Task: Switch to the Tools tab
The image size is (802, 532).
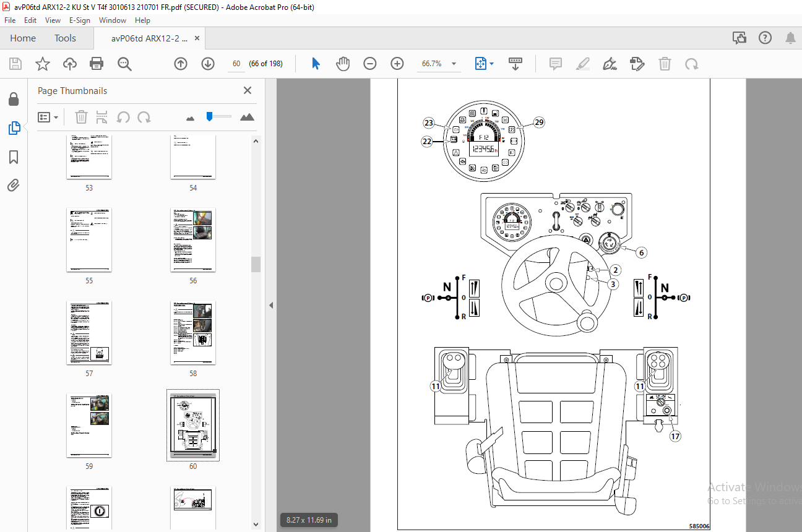Action: tap(65, 38)
